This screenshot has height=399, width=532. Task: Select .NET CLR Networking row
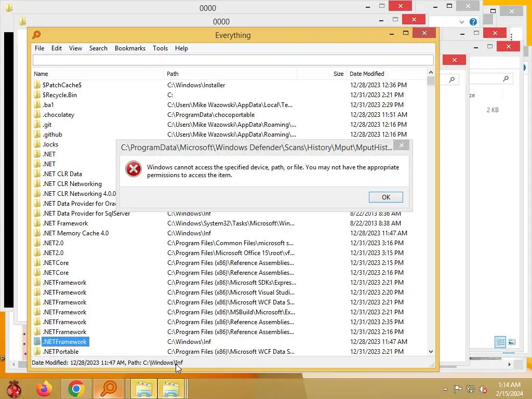point(72,183)
